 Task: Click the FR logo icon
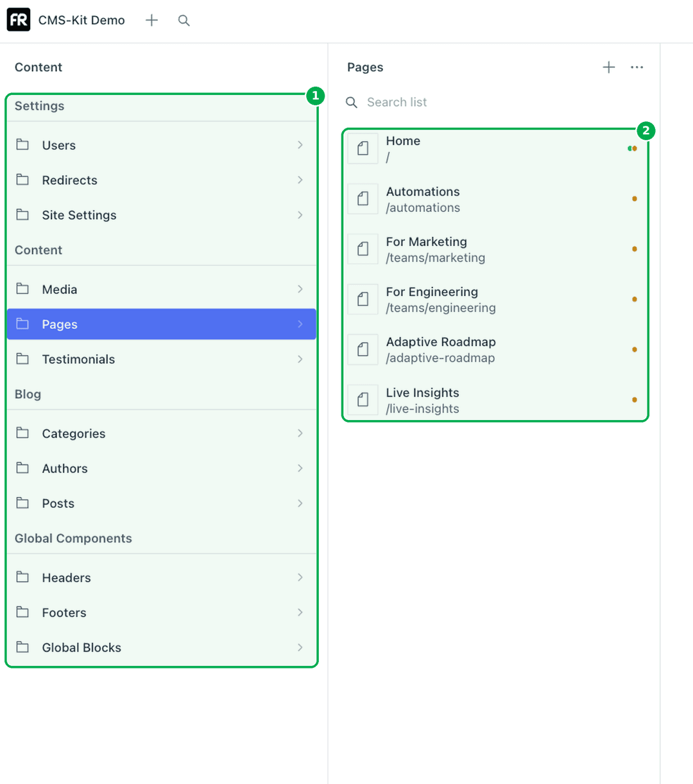19,20
